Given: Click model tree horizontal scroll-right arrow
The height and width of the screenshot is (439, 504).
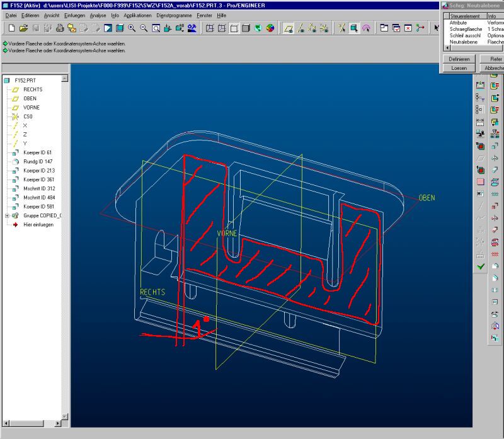Looking at the screenshot, I should click(58, 423).
